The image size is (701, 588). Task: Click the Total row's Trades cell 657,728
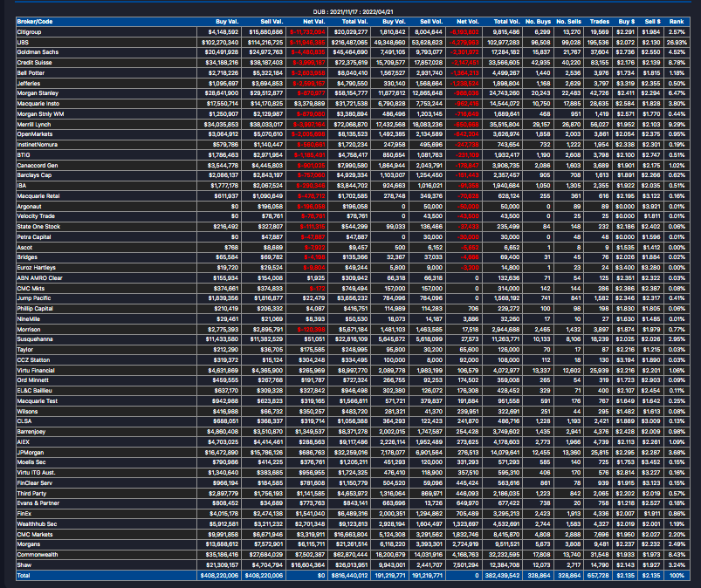(598, 576)
